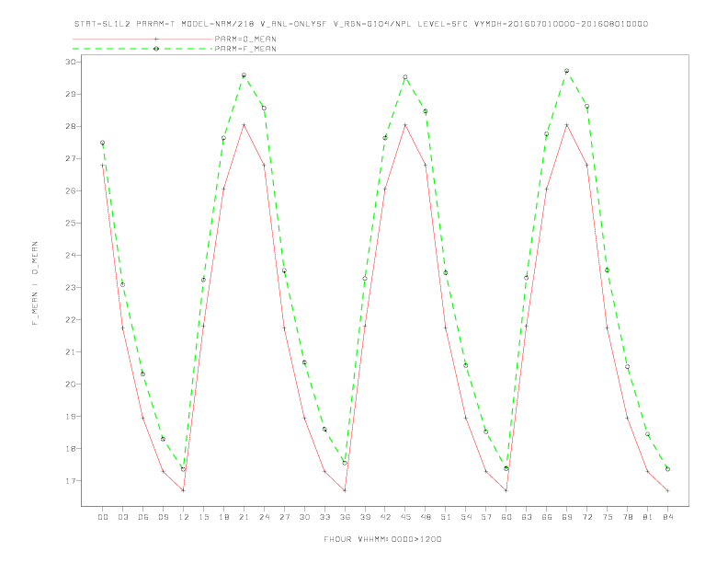
Task: Click the green F_MEAN peak marker at hour 69
Action: click(x=567, y=71)
